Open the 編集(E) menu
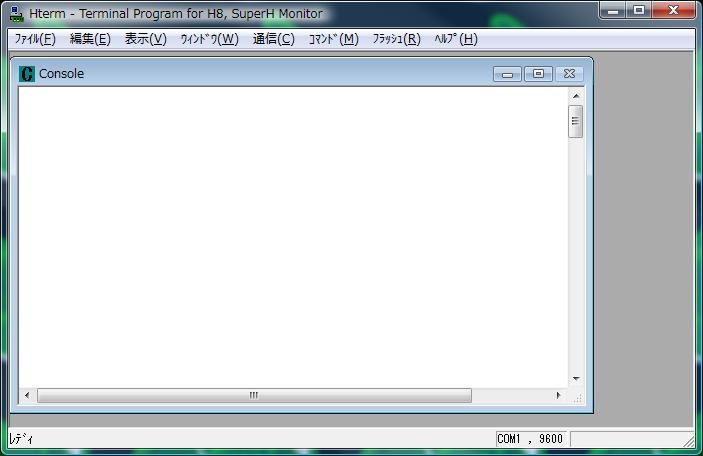Screen dimensions: 703x456 (x=90, y=39)
